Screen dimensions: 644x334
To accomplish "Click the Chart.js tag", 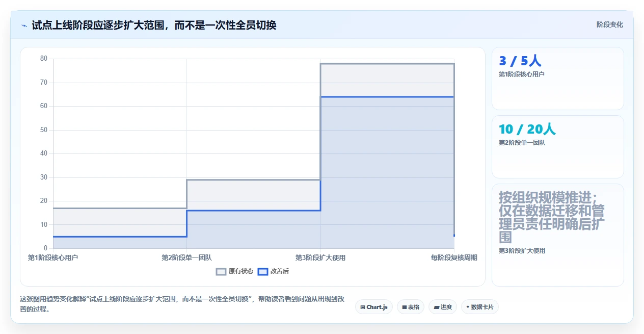I will (x=373, y=307).
